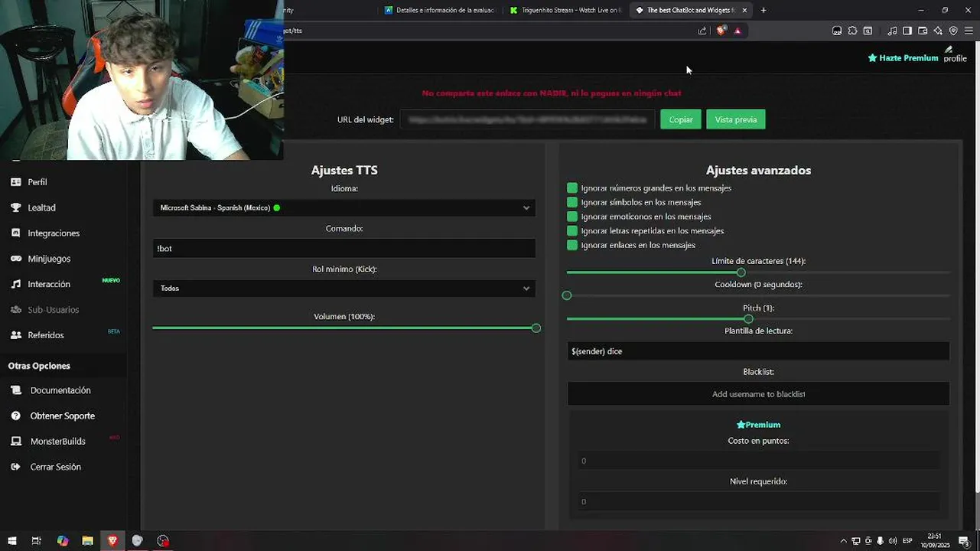Open a new browser tab
980x551 pixels.
coord(763,10)
